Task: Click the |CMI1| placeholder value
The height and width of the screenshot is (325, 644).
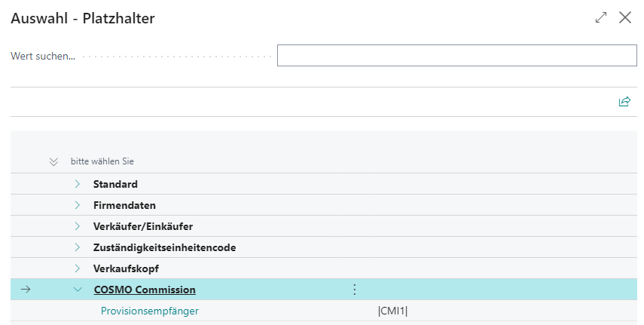Action: pos(392,311)
